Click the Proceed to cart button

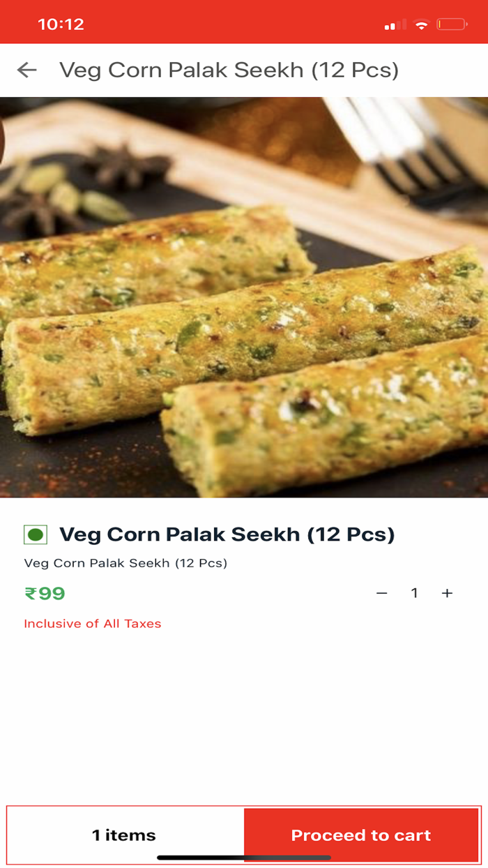pos(360,835)
